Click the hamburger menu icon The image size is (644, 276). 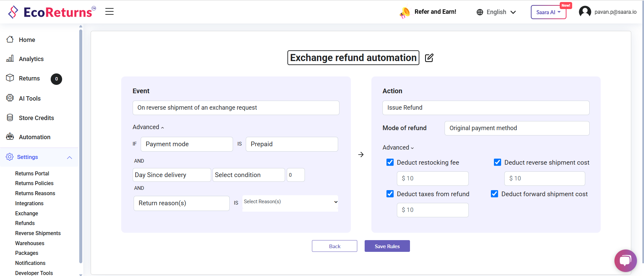109,12
